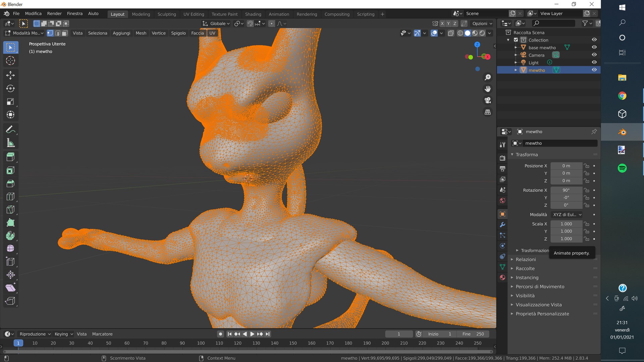Activate the Move tool
Screen dimensions: 644x362
10,75
